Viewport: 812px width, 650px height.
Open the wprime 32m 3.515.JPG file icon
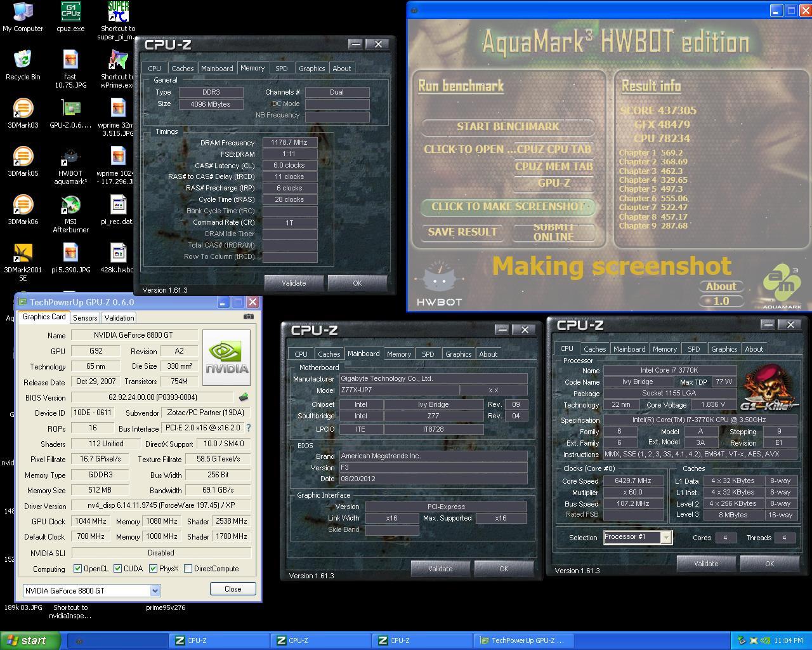tap(118, 117)
